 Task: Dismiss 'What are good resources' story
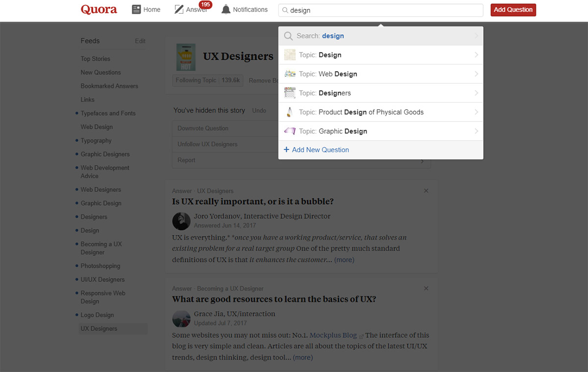click(x=426, y=289)
